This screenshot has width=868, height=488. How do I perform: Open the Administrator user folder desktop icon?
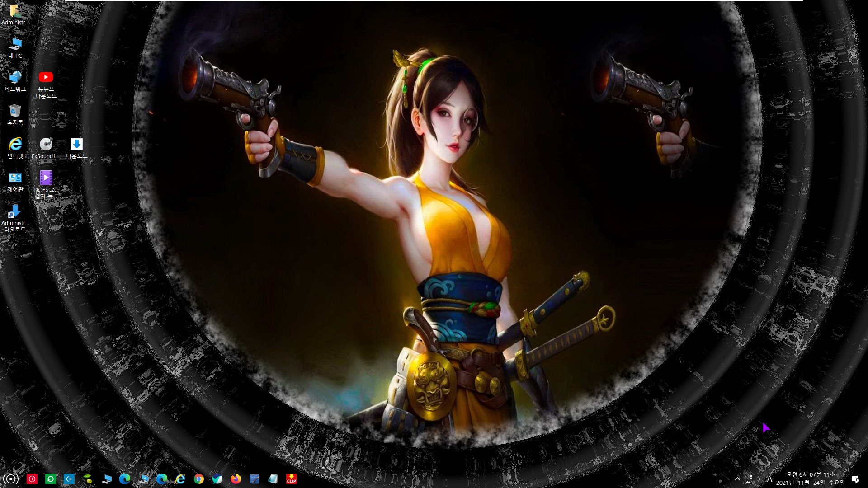[15, 14]
